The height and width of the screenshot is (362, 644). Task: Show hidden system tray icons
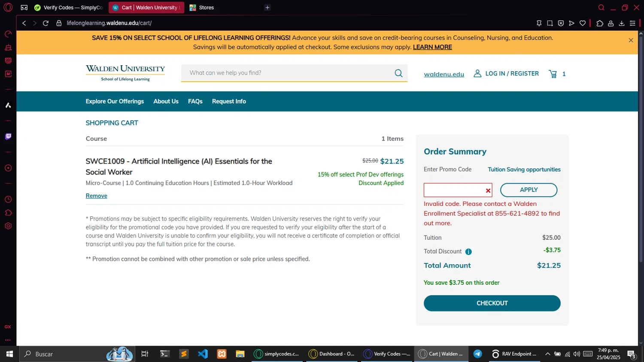coord(547,354)
